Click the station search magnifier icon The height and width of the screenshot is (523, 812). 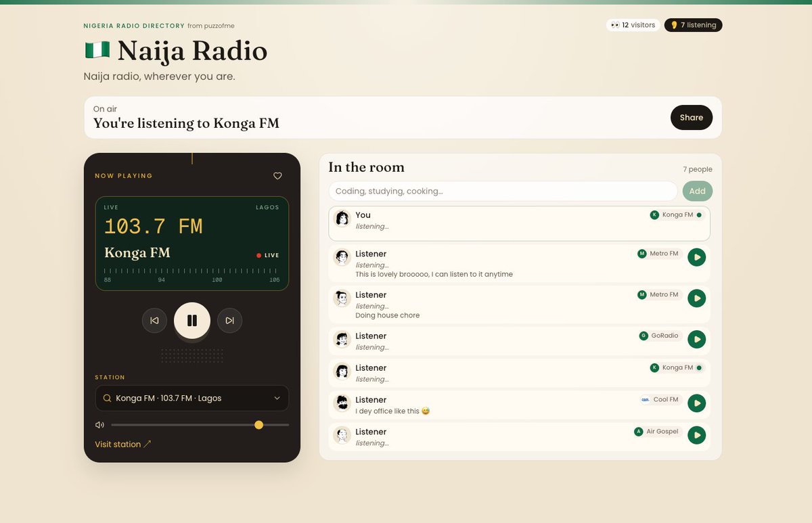pos(107,399)
